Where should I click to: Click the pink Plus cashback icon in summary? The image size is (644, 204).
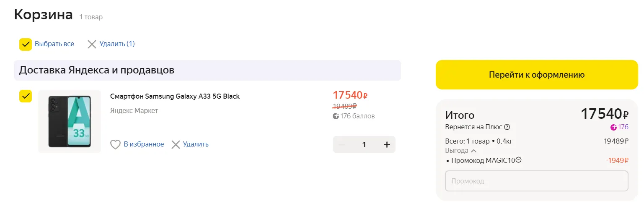[x=614, y=127]
